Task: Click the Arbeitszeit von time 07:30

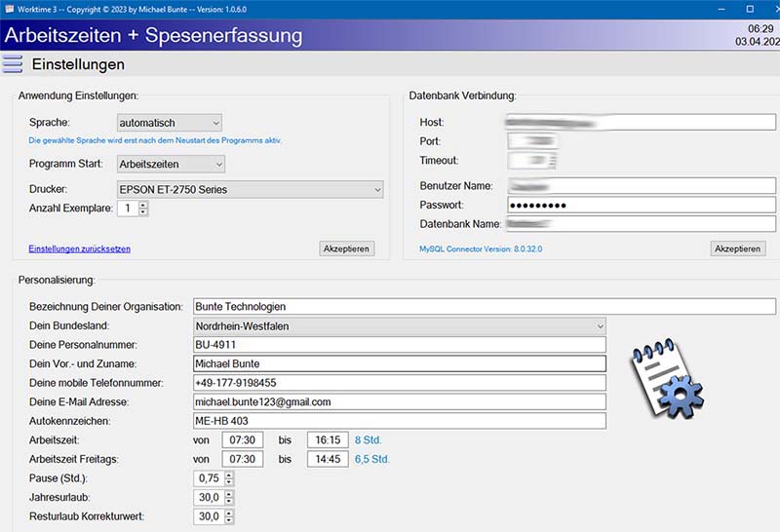Action: coord(242,440)
